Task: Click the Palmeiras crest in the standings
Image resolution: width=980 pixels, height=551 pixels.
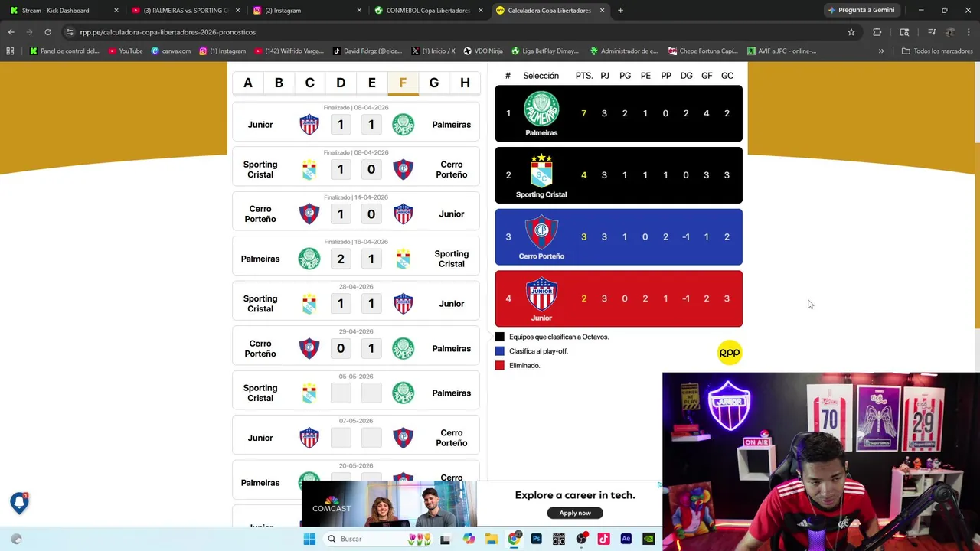Action: (541, 109)
